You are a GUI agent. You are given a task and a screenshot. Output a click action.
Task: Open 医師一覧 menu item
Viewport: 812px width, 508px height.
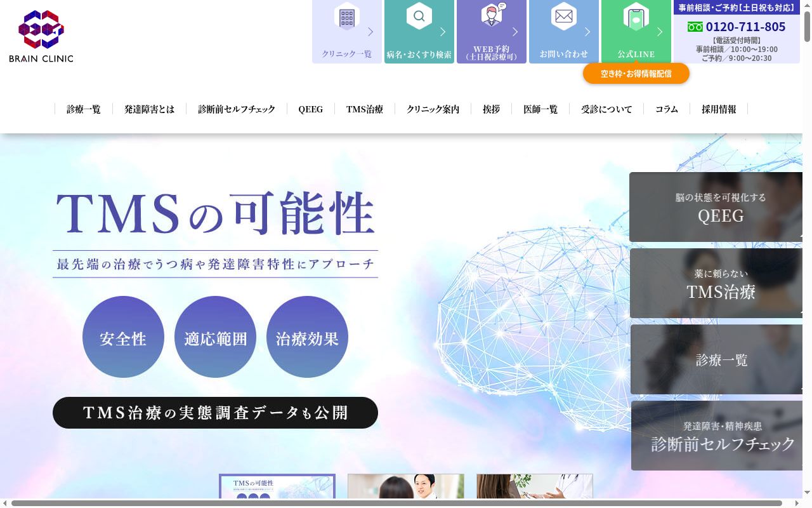[540, 109]
